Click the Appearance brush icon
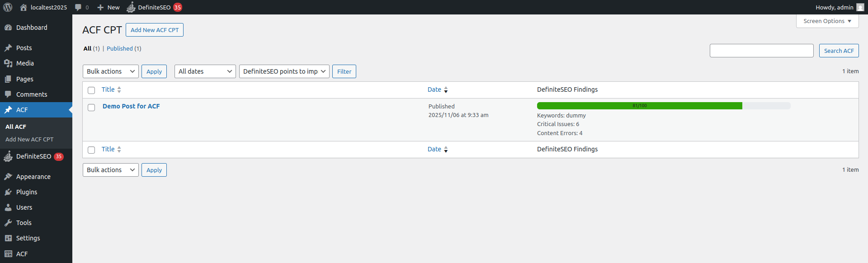Viewport: 868px width, 263px height. click(x=8, y=177)
